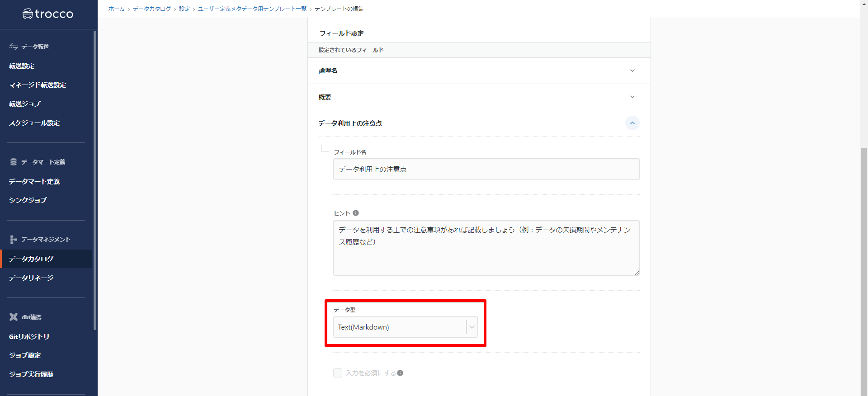Open シンクジョブ in sidebar
The image size is (868, 396).
(x=28, y=200)
